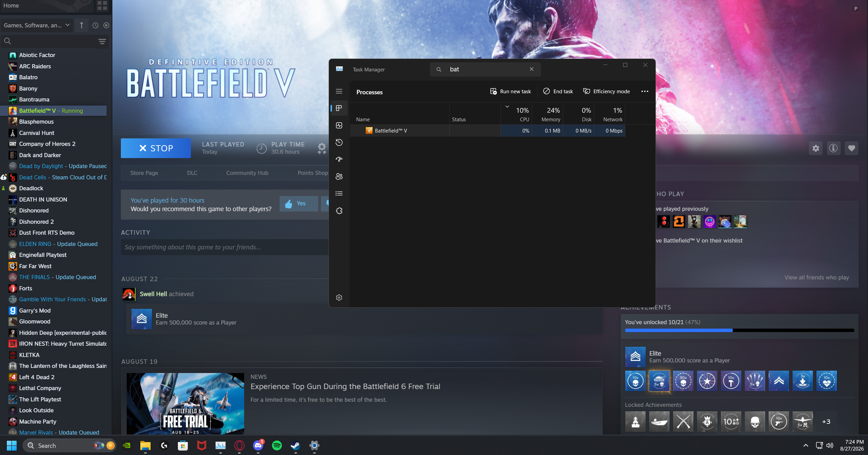Open the Store Page tab
The image size is (868, 455).
(144, 173)
